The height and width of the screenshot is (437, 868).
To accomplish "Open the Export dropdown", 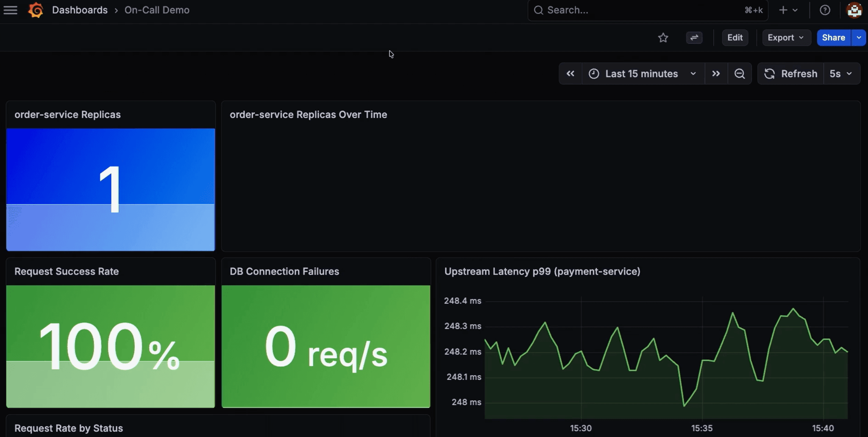I will [786, 38].
